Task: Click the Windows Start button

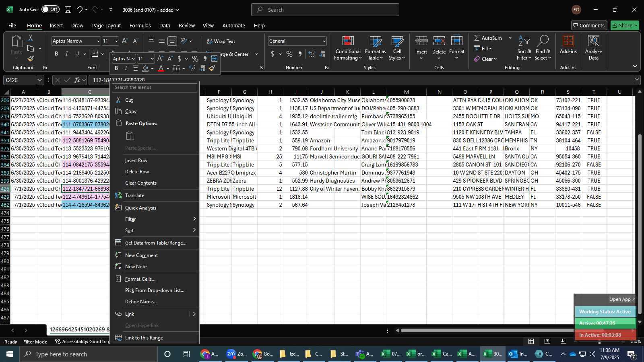Action: [x=10, y=354]
